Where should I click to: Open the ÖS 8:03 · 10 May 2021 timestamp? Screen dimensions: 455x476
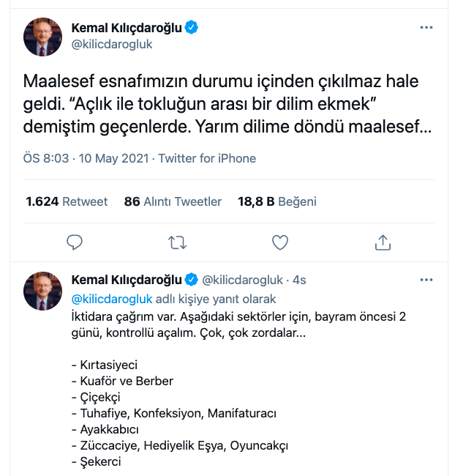click(x=87, y=158)
